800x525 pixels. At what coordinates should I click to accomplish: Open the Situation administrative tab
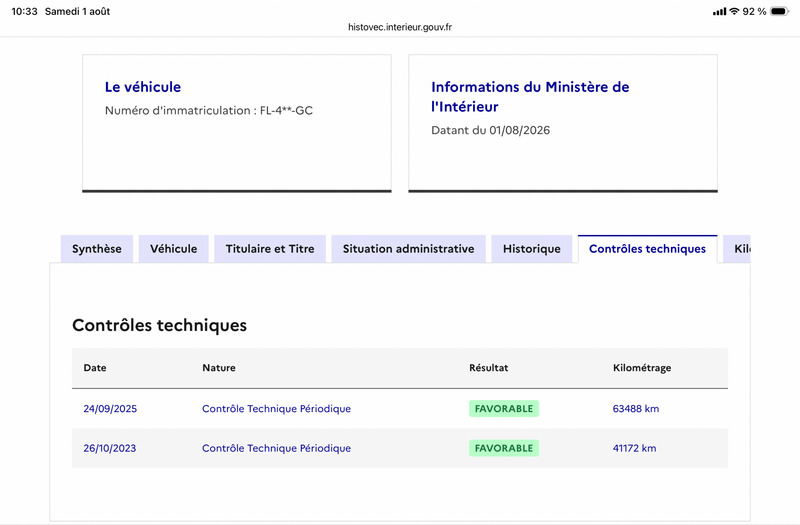(408, 249)
